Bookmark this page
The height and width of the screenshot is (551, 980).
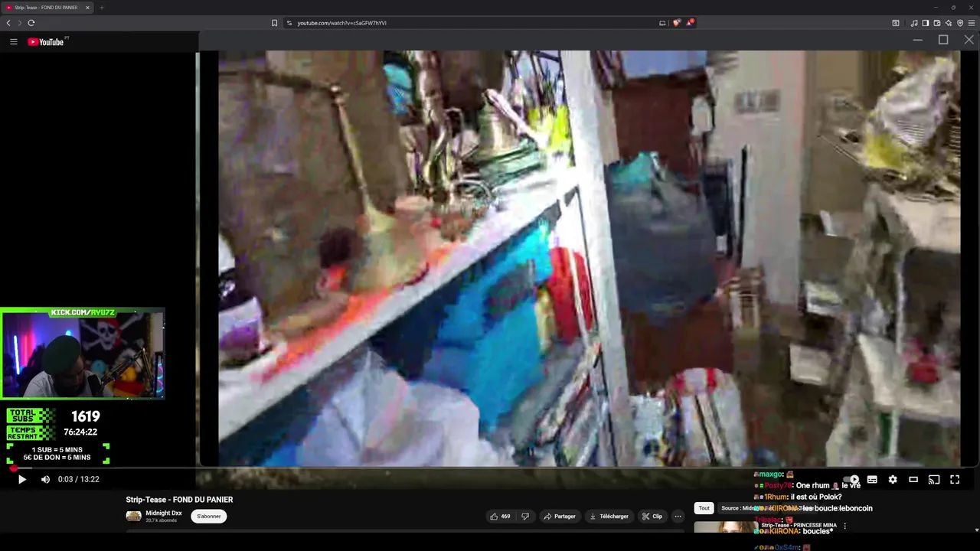(274, 23)
